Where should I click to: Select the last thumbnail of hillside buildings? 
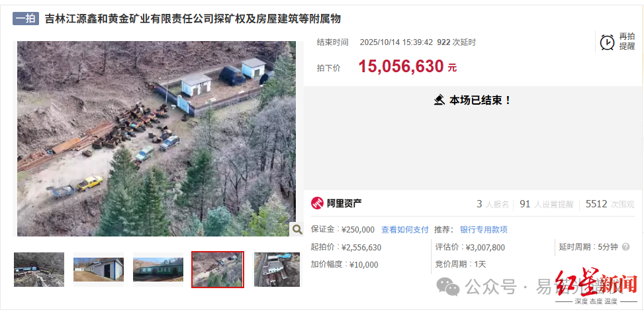277,269
